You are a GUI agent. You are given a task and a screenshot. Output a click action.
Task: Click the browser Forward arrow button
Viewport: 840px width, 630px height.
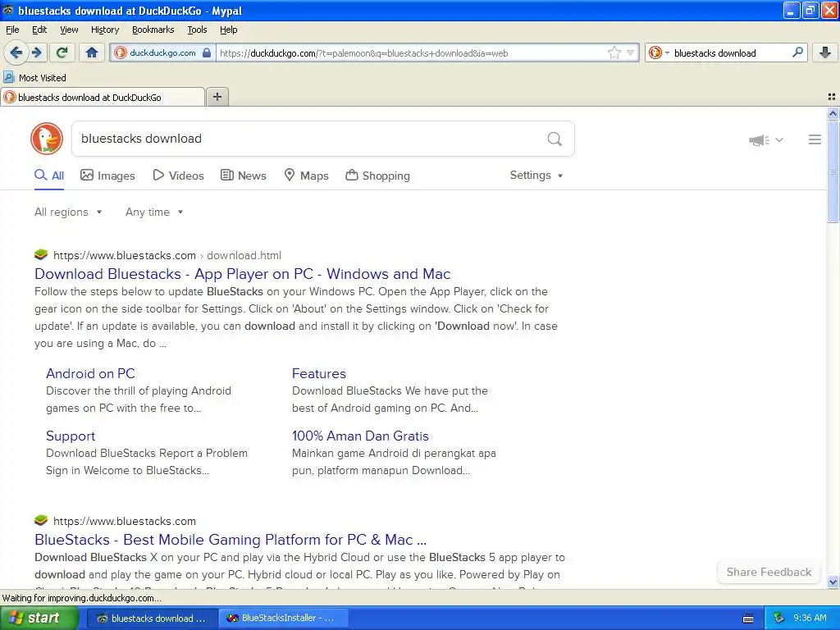37,52
